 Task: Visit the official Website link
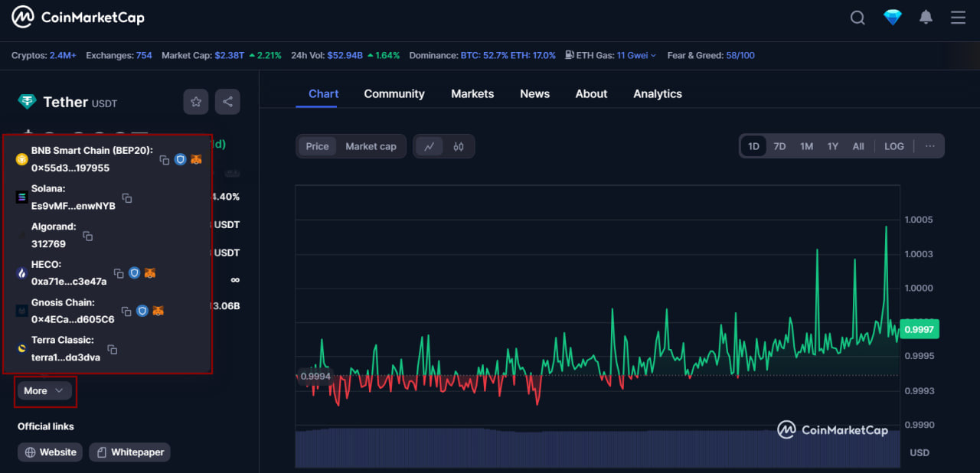51,452
